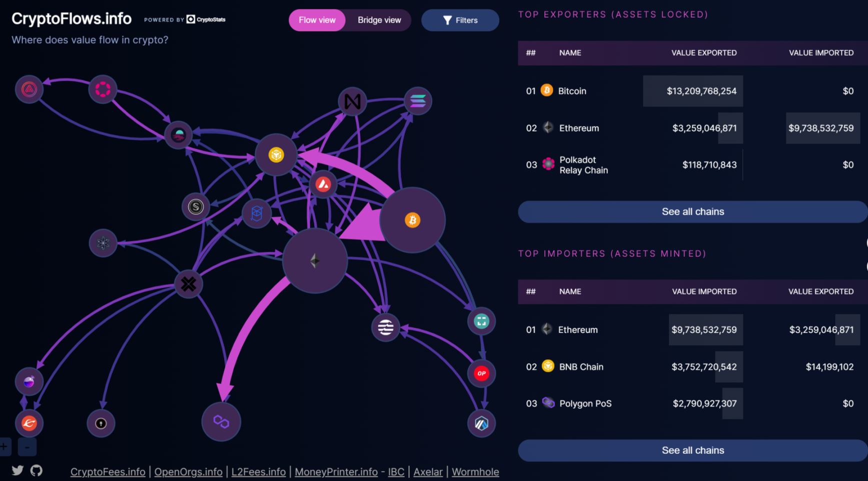Click the $3,752,720,542 imported value

point(704,366)
